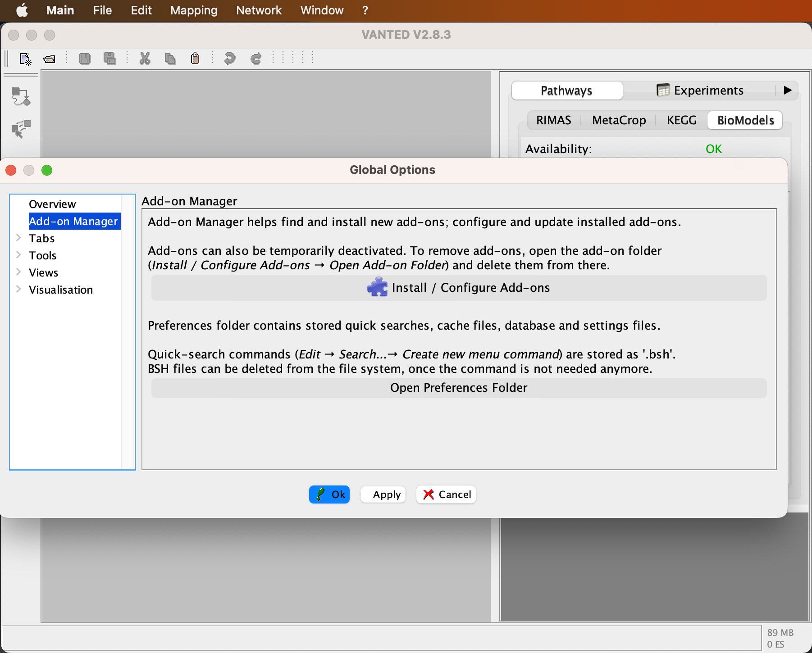Click the Open File folder icon
Image resolution: width=812 pixels, height=653 pixels.
pyautogui.click(x=49, y=59)
